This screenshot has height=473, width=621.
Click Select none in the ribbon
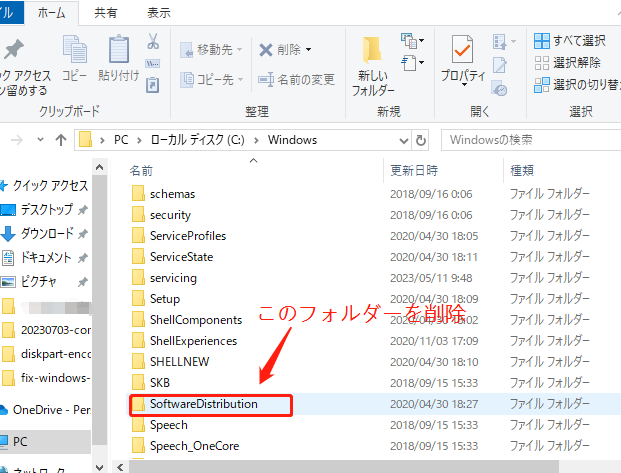coord(567,63)
